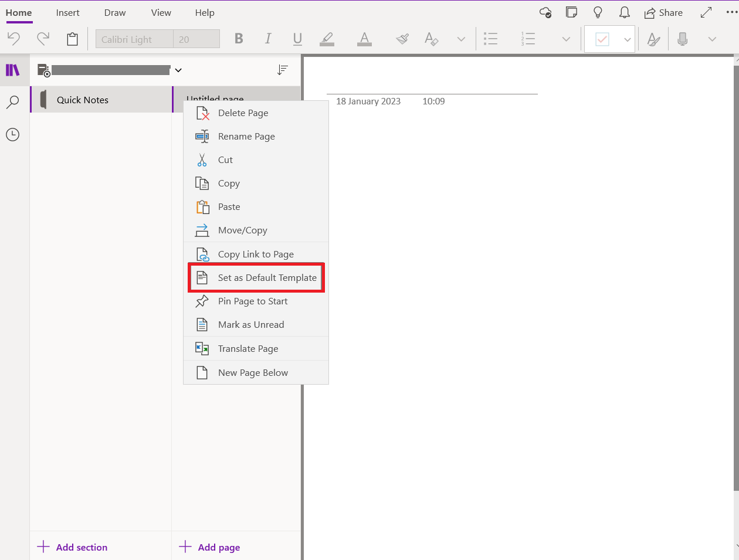Open the notifications bell icon

click(625, 12)
